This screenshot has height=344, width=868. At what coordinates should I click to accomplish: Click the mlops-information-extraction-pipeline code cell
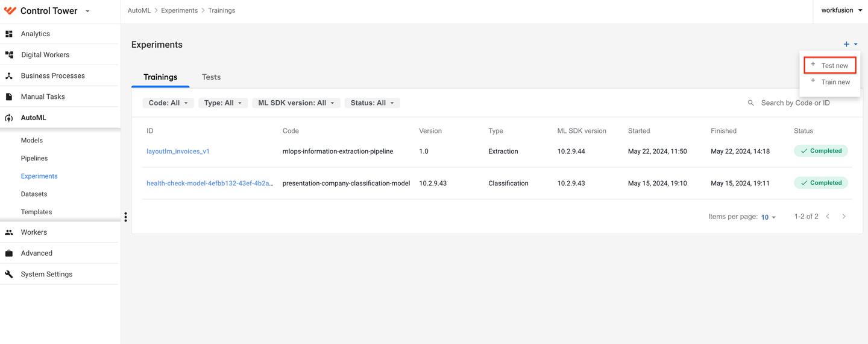click(x=338, y=151)
